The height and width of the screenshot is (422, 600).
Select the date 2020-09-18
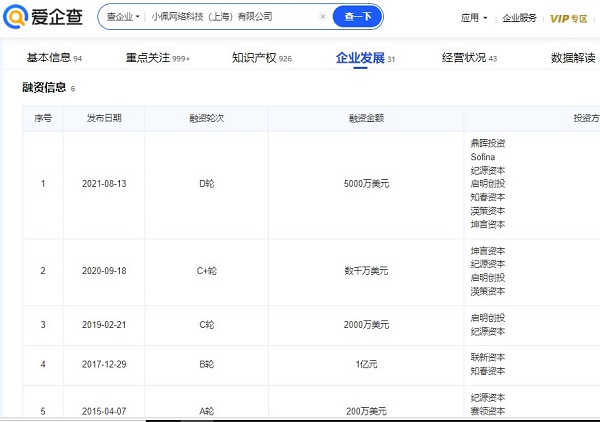104,271
